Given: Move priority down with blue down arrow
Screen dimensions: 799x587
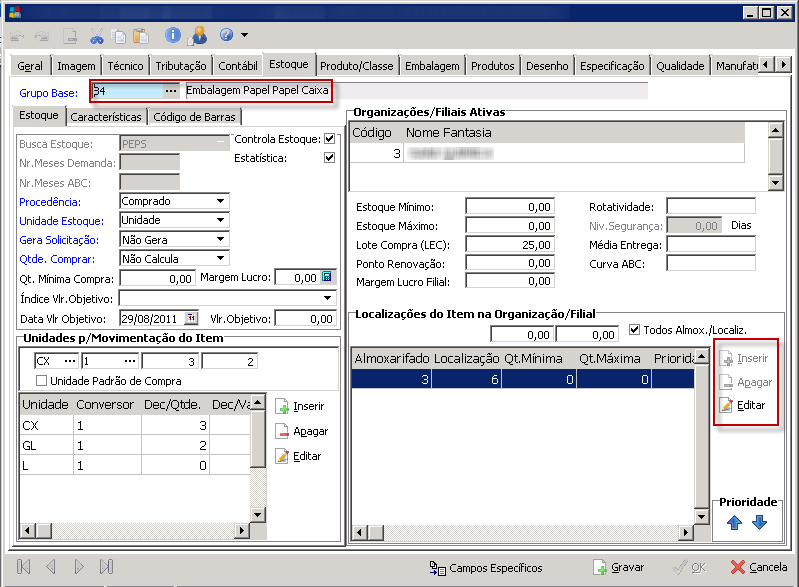Looking at the screenshot, I should [x=759, y=522].
